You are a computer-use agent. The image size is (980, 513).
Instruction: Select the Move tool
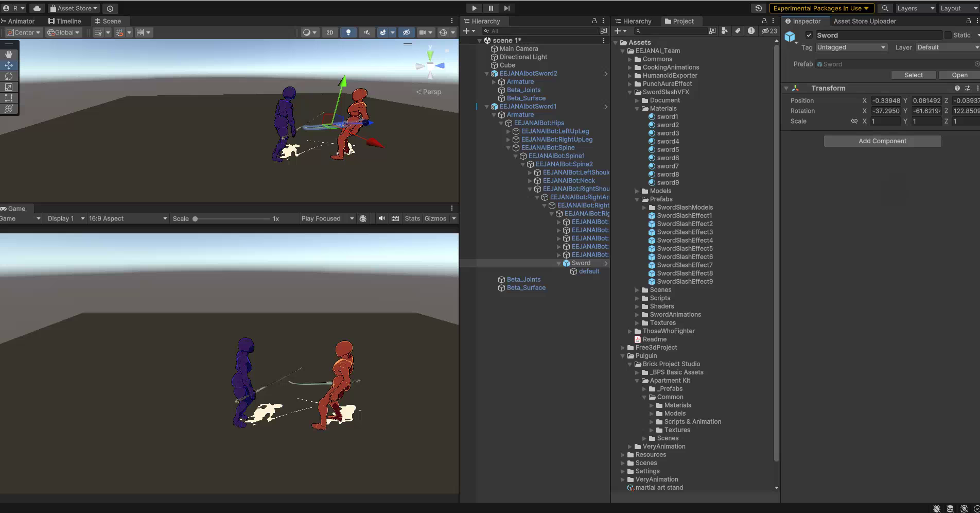(9, 65)
